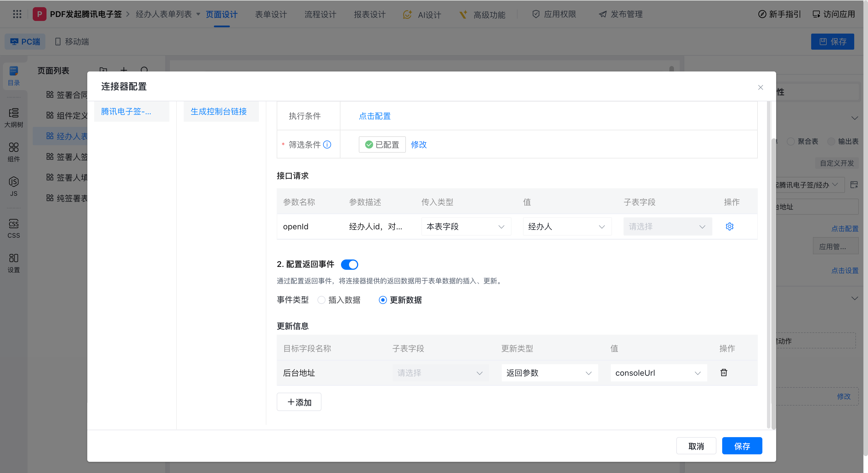The height and width of the screenshot is (473, 868).
Task: Click the blue 保存 button in dialog
Action: coord(742,446)
